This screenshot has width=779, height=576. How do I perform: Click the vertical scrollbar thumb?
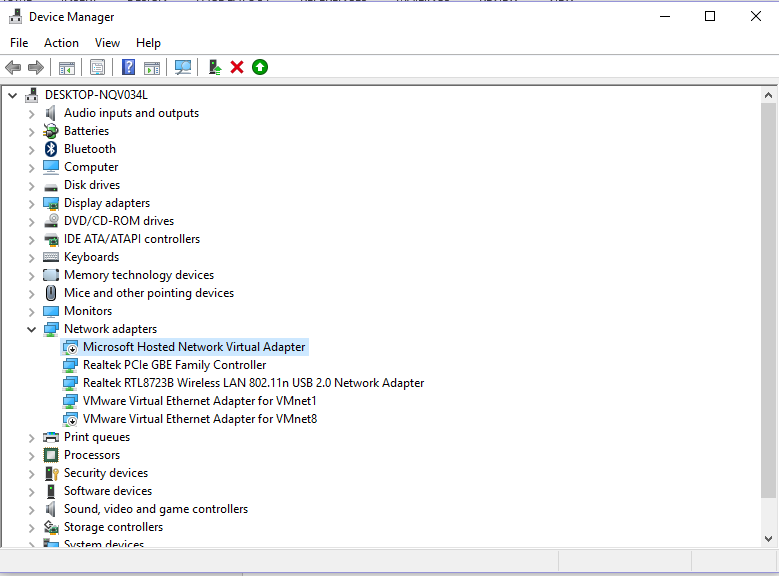click(x=768, y=300)
